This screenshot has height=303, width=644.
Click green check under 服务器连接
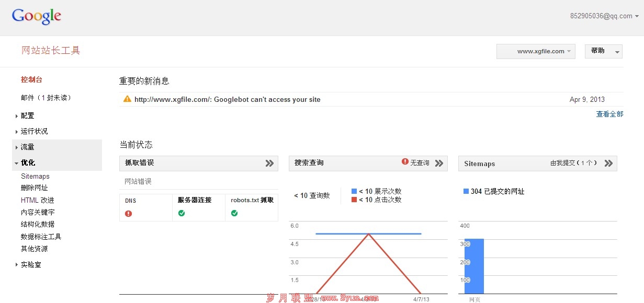click(182, 213)
